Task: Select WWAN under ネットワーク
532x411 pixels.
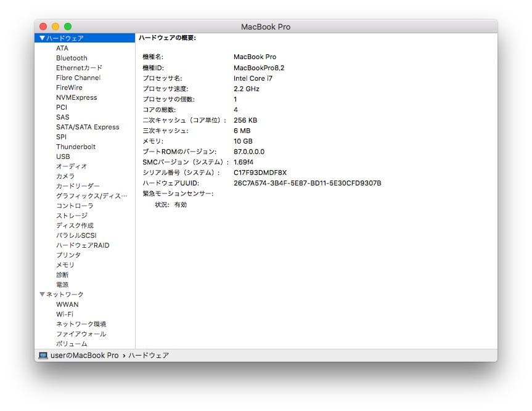Action: tap(68, 304)
